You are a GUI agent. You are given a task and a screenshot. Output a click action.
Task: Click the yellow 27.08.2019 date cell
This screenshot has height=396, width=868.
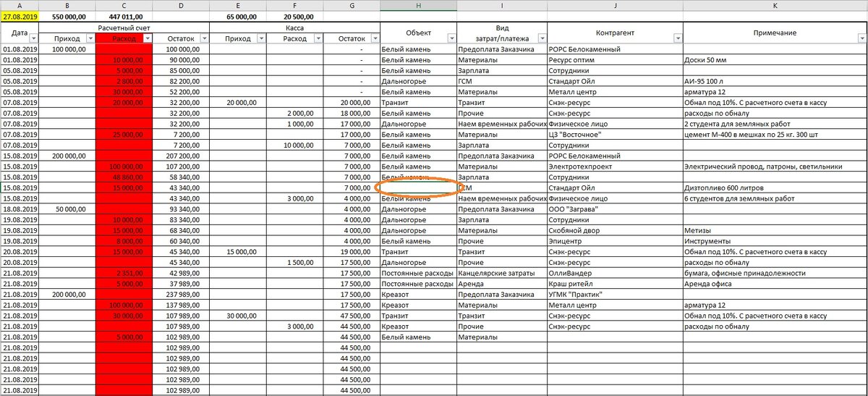coord(19,16)
